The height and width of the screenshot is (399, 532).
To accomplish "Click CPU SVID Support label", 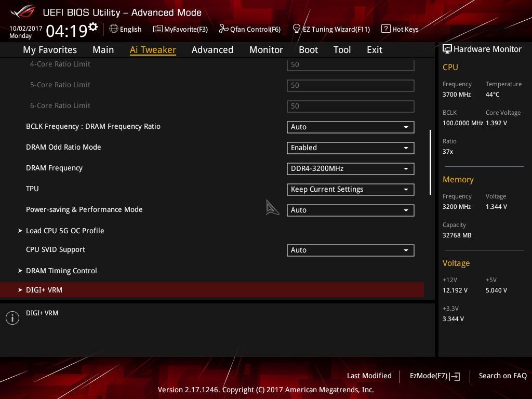I will click(x=55, y=250).
